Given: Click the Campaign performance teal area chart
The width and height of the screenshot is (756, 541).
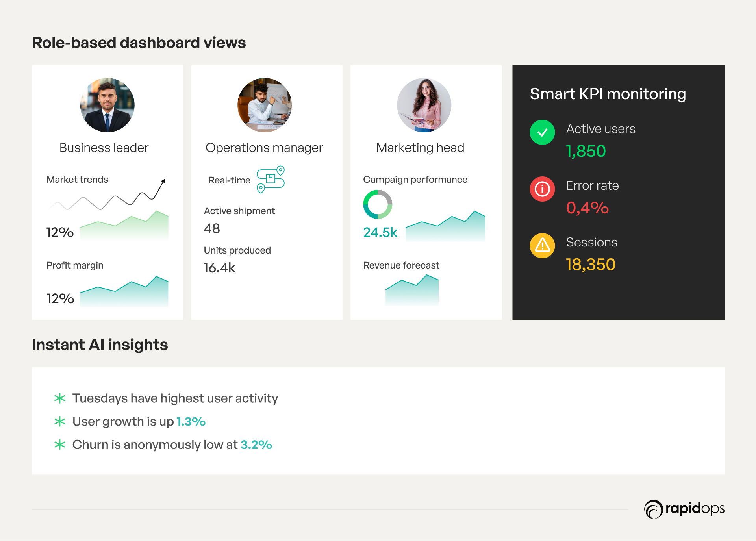Looking at the screenshot, I should point(445,226).
